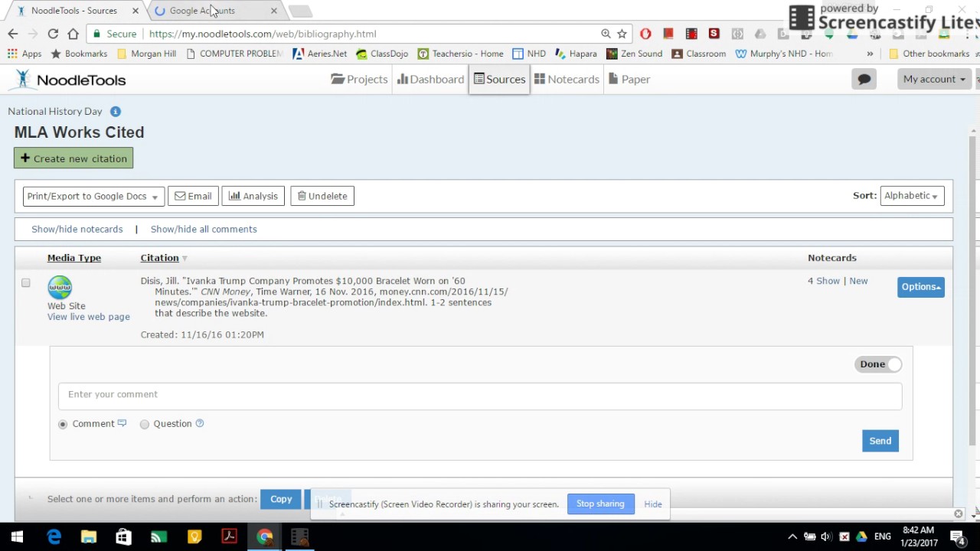Open the Windows Start menu

[18, 536]
